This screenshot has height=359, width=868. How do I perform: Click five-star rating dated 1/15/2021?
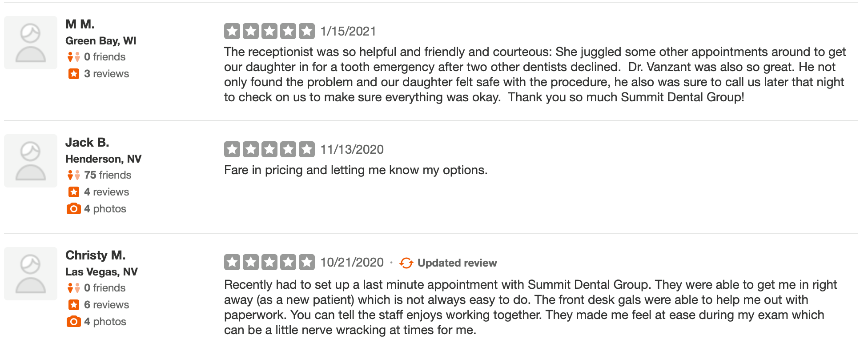269,31
